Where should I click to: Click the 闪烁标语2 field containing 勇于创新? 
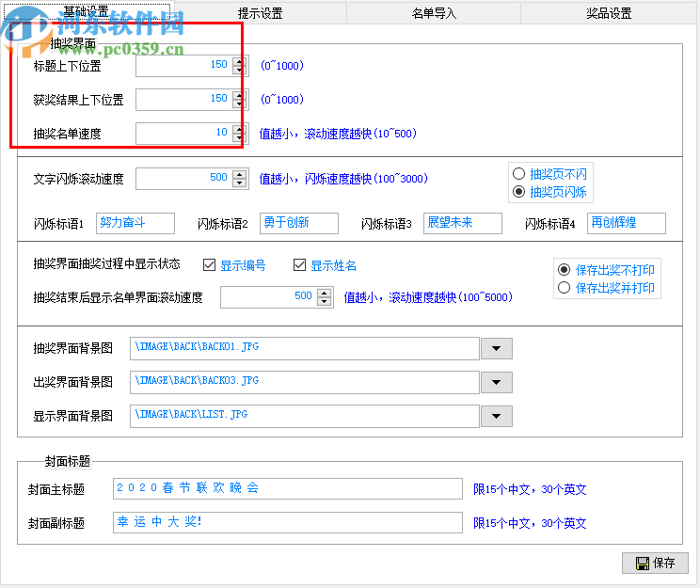[299, 223]
